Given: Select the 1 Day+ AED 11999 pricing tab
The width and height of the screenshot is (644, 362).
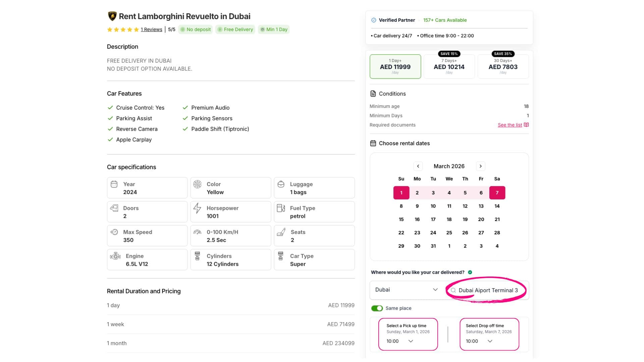Looking at the screenshot, I should coord(395,67).
